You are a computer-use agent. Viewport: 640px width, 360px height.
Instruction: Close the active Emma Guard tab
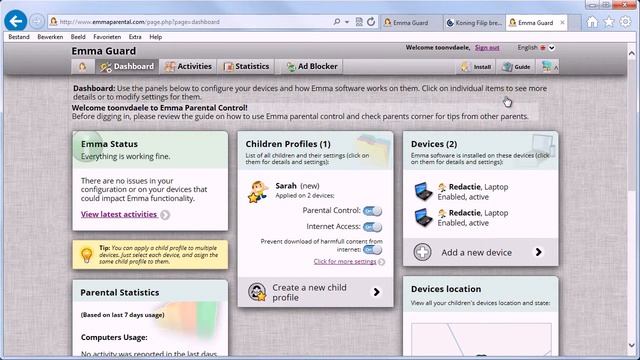point(562,22)
